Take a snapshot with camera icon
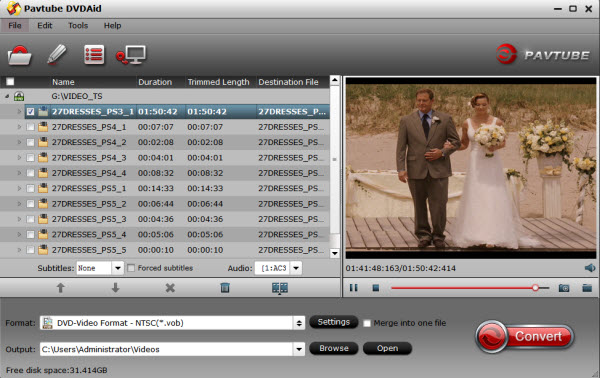The height and width of the screenshot is (378, 600). coord(564,288)
